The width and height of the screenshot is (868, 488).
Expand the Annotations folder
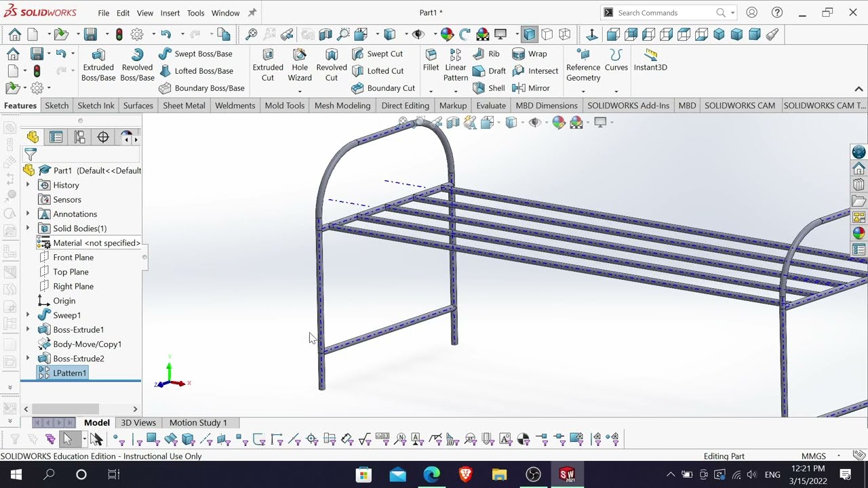point(28,214)
